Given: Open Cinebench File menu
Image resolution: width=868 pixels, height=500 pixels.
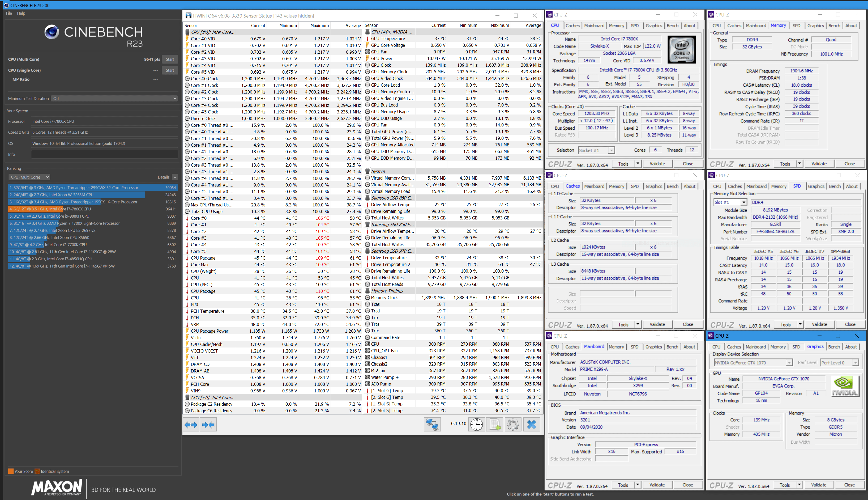Looking at the screenshot, I should point(9,13).
